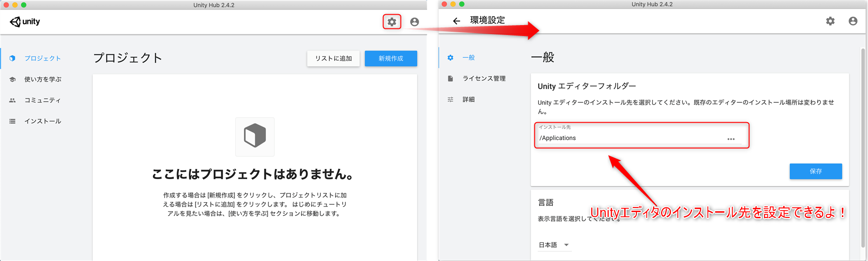Click the プロジェクト cube sidebar icon

(12, 58)
